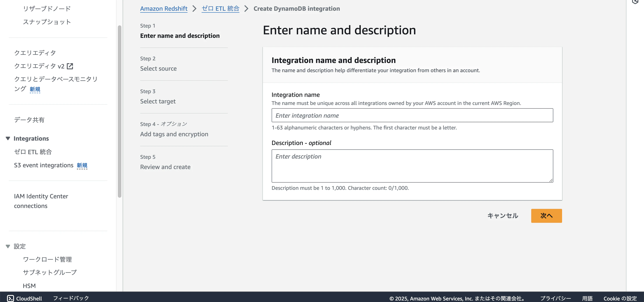Collapse the 設定 sidebar section

pos(8,246)
